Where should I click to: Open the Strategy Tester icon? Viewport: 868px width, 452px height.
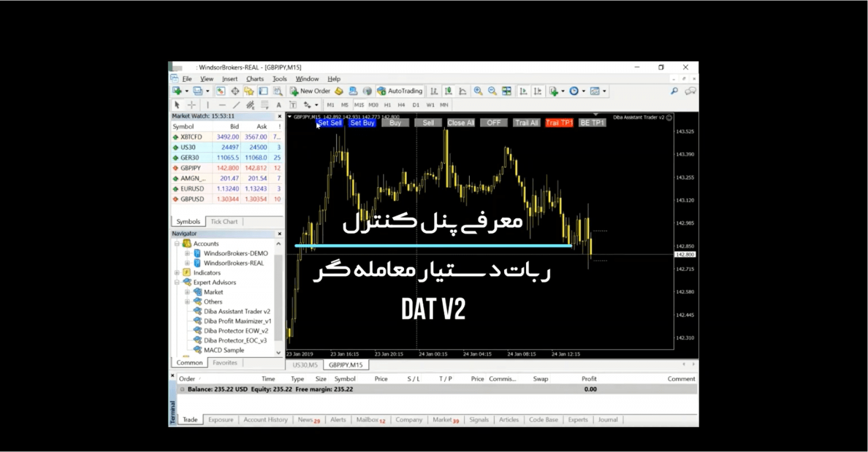pyautogui.click(x=277, y=91)
